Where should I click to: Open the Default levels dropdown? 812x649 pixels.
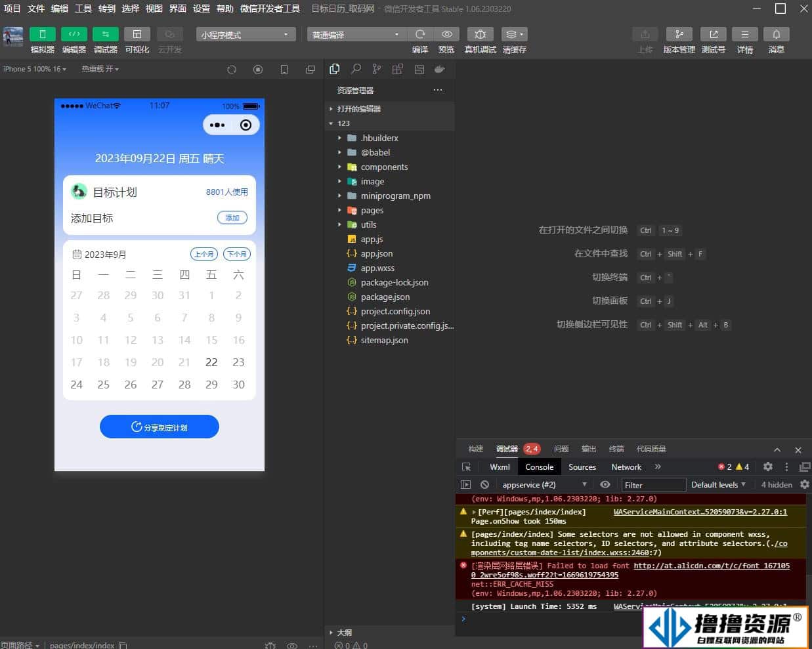[719, 485]
